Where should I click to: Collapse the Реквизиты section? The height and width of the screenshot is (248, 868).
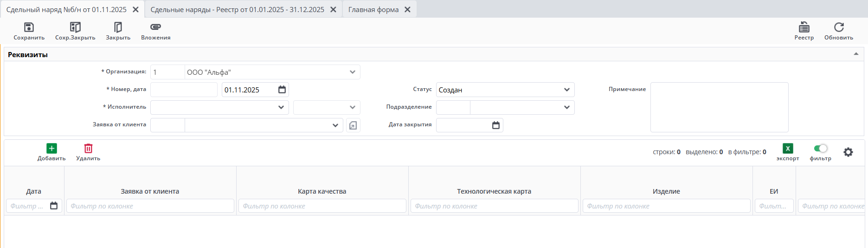click(x=856, y=54)
